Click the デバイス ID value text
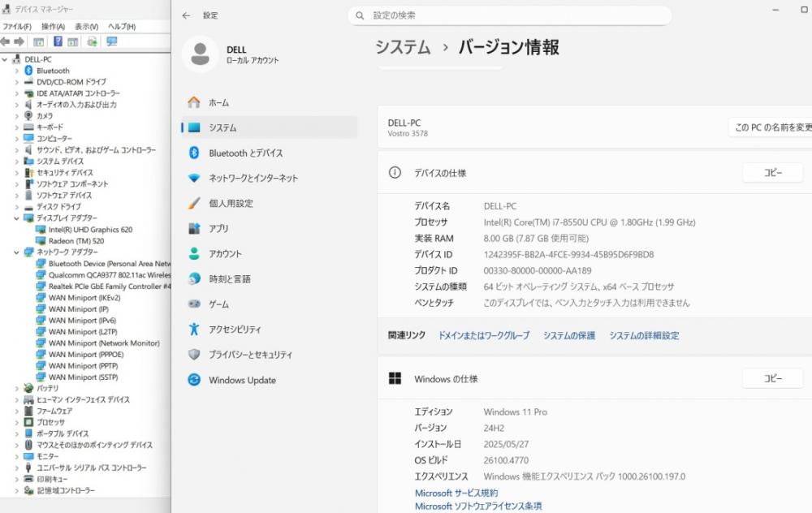Viewport: 812px width, 513px height. [x=568, y=255]
